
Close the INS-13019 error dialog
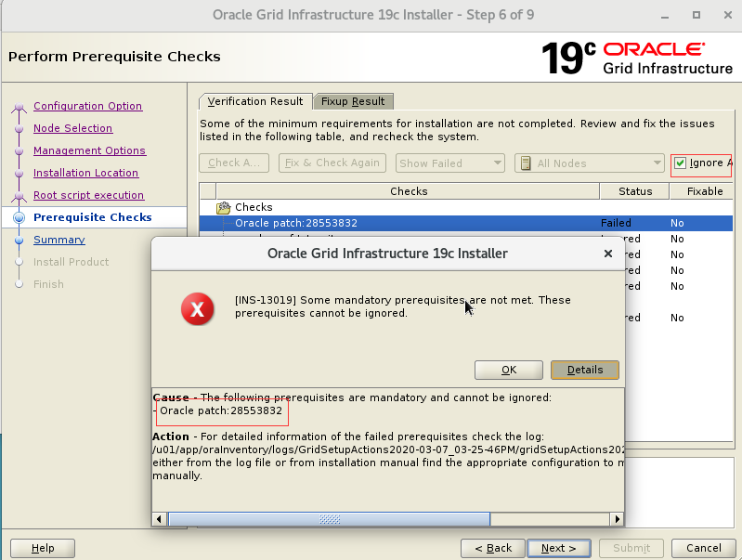pos(608,254)
